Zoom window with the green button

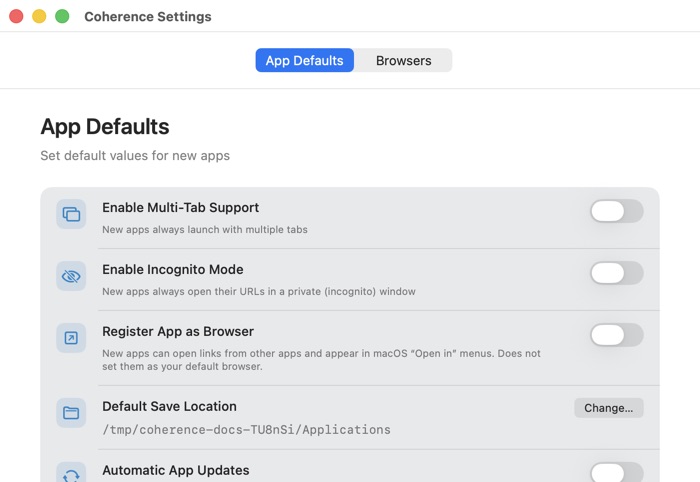[x=62, y=17]
